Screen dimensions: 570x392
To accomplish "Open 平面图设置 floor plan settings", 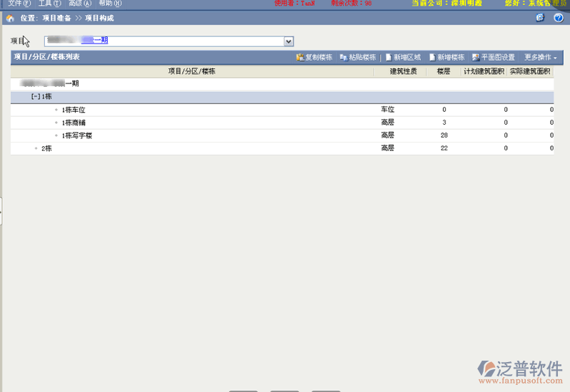I will (x=476, y=57).
